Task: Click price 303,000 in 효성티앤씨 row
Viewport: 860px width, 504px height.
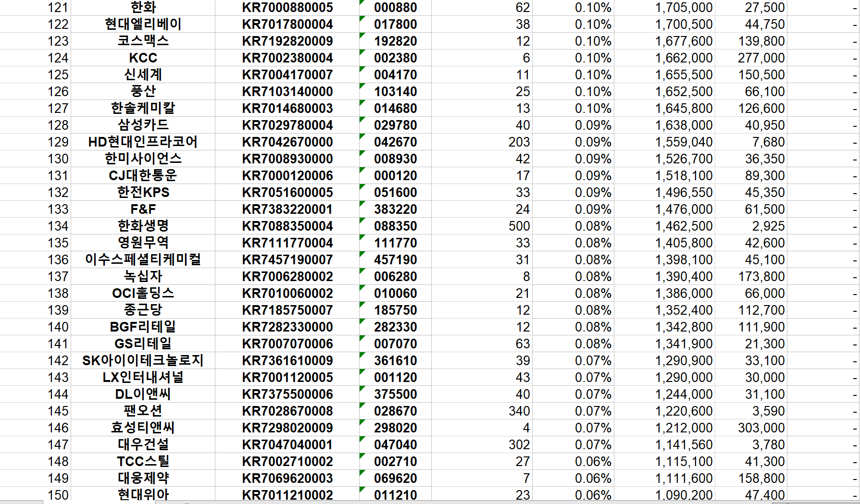Action: point(751,428)
